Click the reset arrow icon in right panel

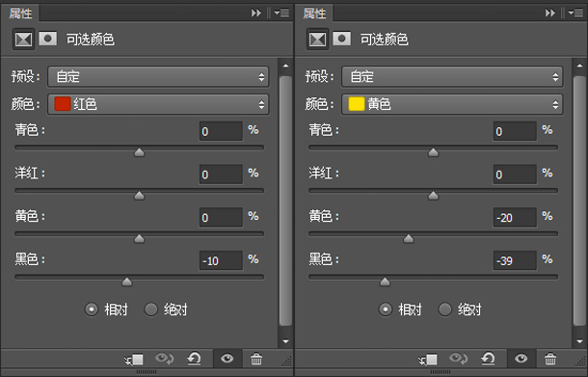(488, 359)
